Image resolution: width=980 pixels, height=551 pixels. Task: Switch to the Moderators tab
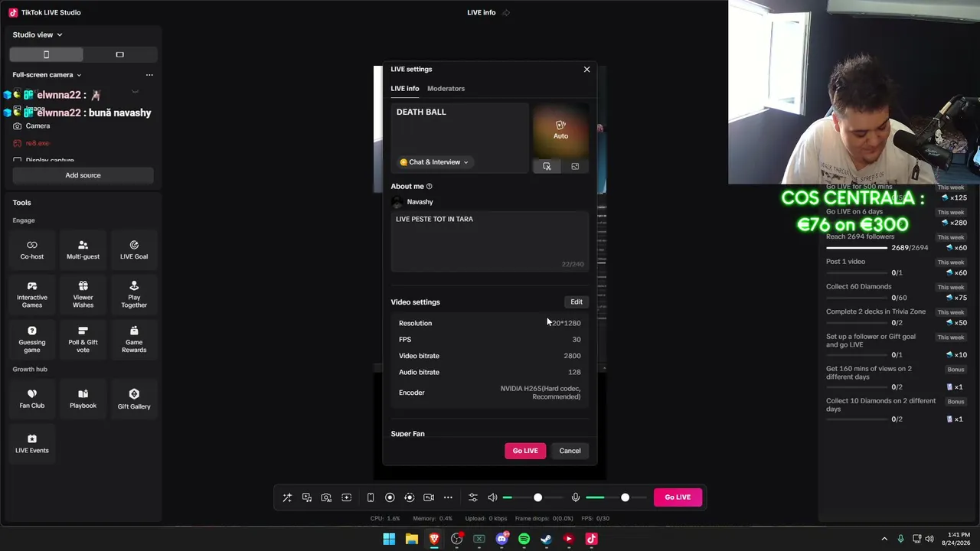pos(446,89)
